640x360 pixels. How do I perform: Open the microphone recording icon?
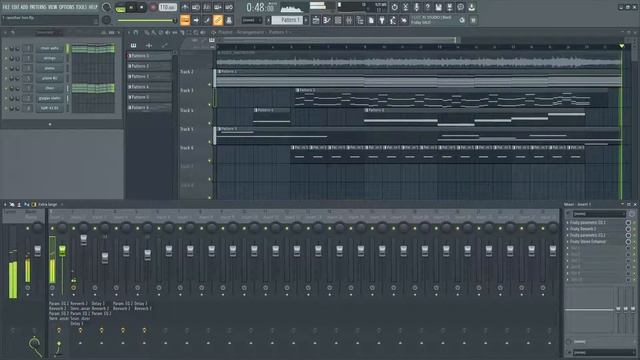pos(416,7)
